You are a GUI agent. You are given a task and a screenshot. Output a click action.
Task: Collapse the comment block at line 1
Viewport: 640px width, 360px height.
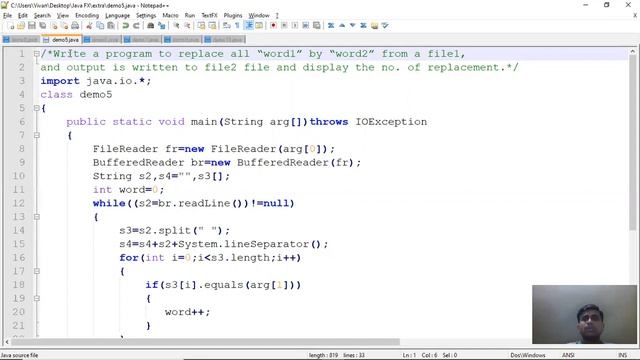coord(37,54)
